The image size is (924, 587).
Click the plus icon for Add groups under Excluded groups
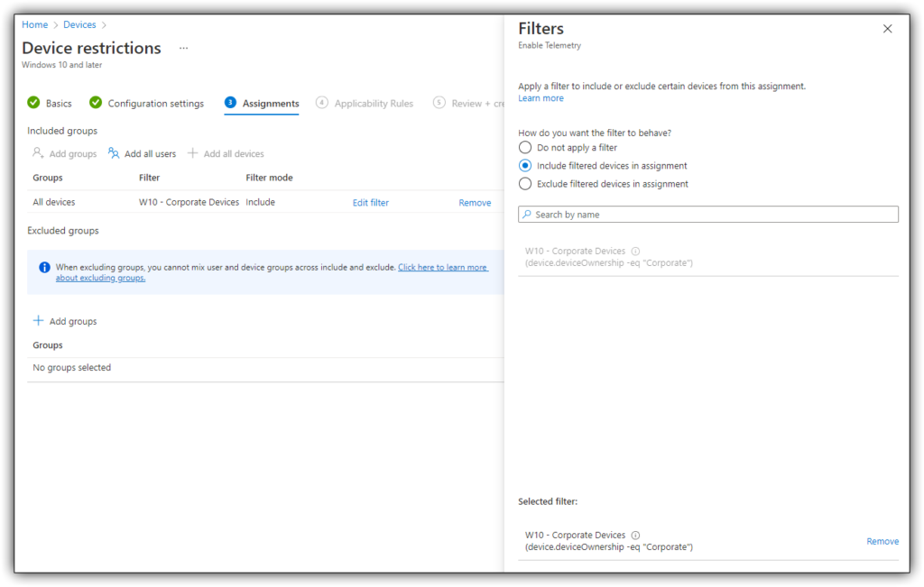pos(38,320)
